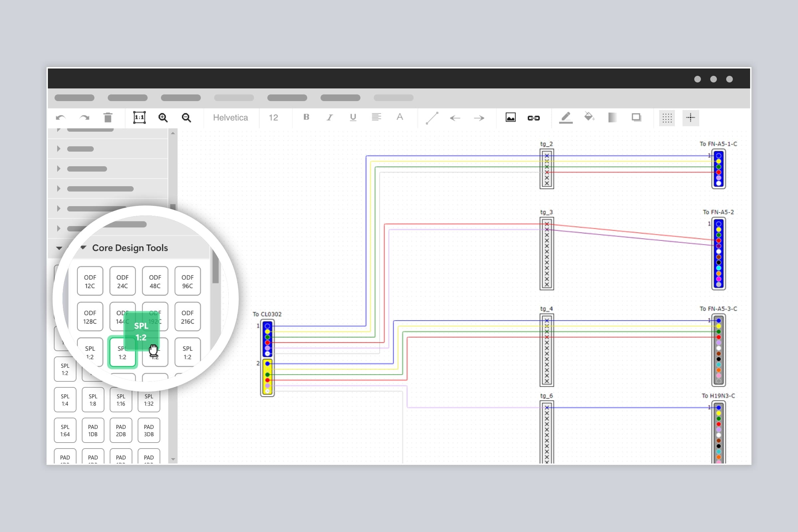Screen dimensions: 798x532
Task: Select the ODF 24C shape
Action: 122,281
